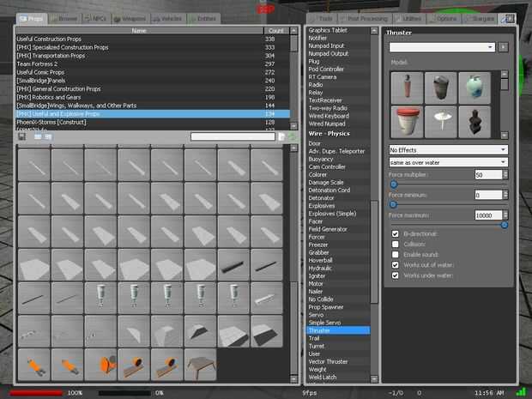
Task: Select Hoverball in the Wire Physics list
Action: (325, 259)
